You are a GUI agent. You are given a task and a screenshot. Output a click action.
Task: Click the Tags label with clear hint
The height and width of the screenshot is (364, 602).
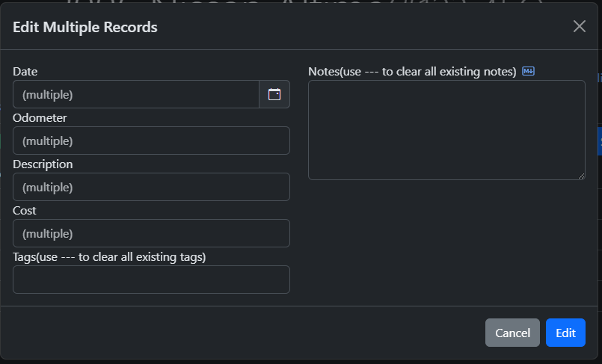[109, 257]
